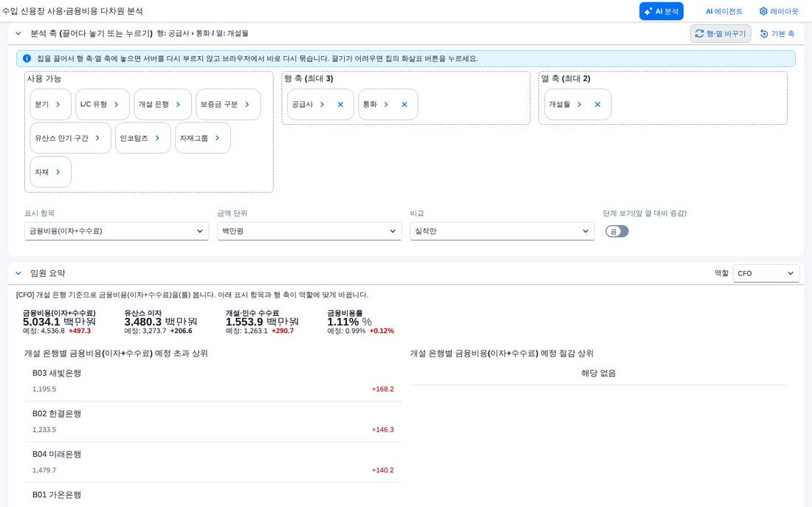Click the B02 한결은행 row
The image size is (812, 507).
[x=213, y=421]
